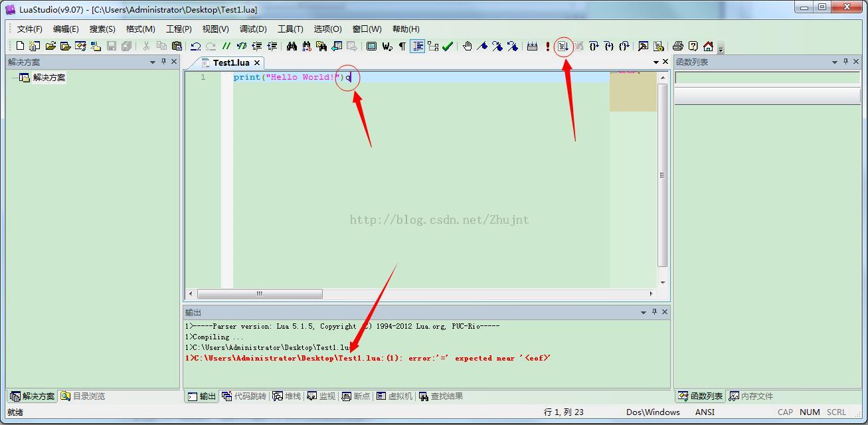868x425 pixels.
Task: Switch to 堆栈 bottom tab
Action: tap(287, 396)
